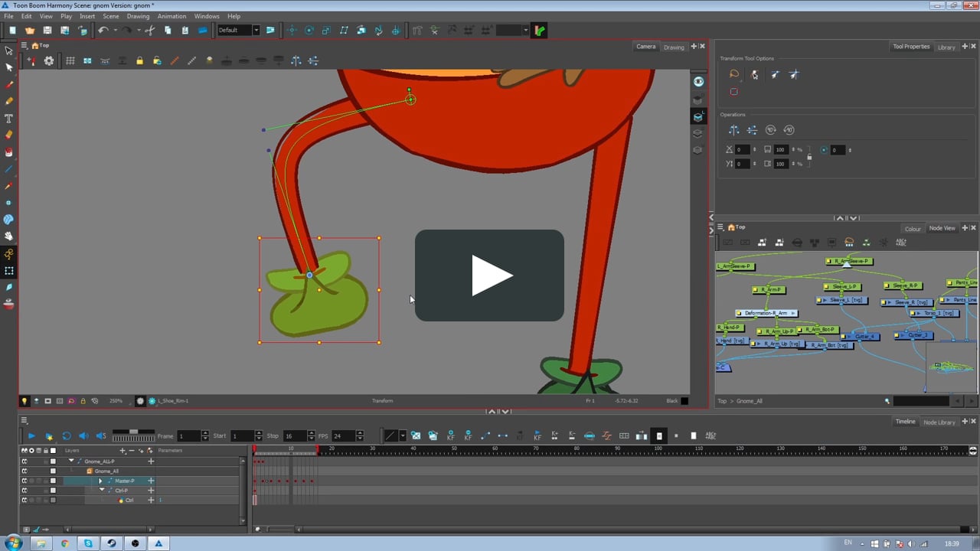The width and height of the screenshot is (980, 551).
Task: Switch to the Node Library tab
Action: coord(939,422)
